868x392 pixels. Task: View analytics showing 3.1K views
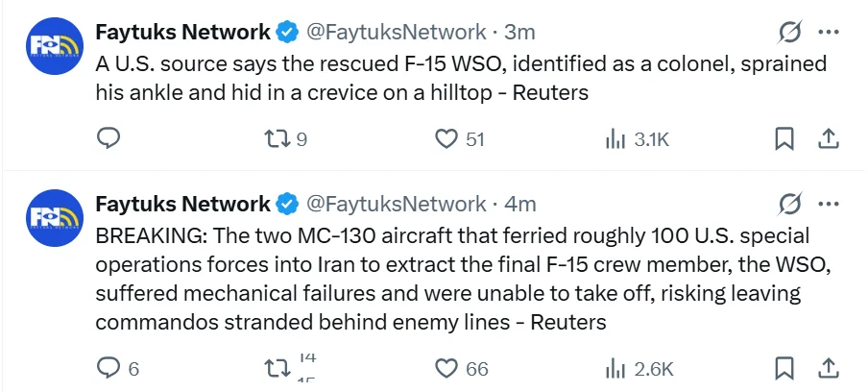coord(615,139)
